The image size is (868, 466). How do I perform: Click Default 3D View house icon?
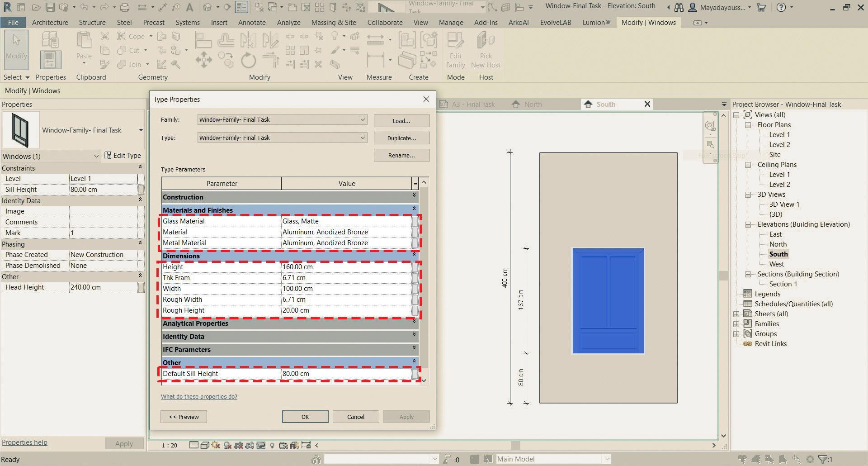[x=207, y=7]
